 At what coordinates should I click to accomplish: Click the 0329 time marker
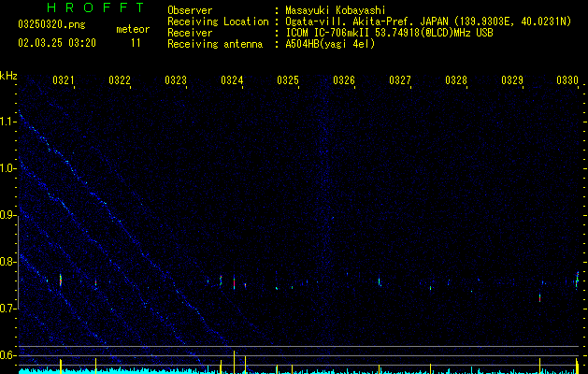[512, 80]
